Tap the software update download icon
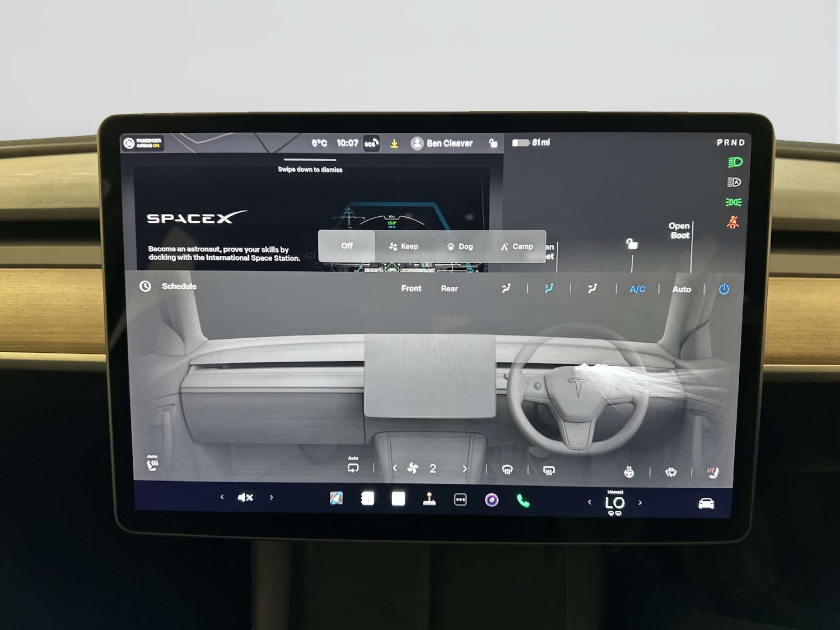Screen dimensions: 840x630 click(x=394, y=144)
